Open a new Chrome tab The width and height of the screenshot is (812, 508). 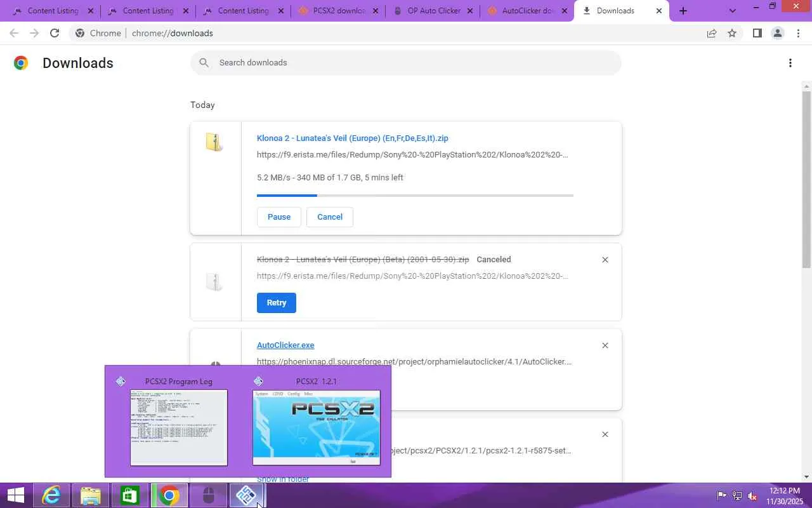(x=683, y=11)
